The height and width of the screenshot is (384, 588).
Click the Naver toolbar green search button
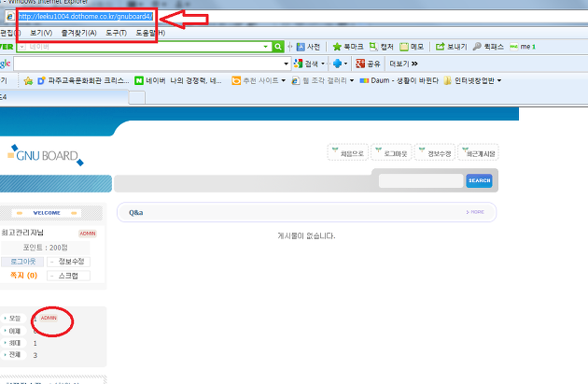coord(278,47)
